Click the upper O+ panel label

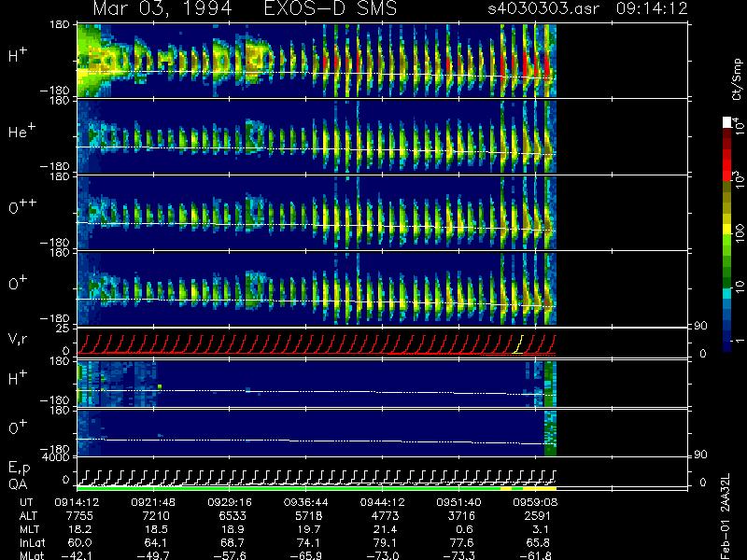(x=18, y=284)
